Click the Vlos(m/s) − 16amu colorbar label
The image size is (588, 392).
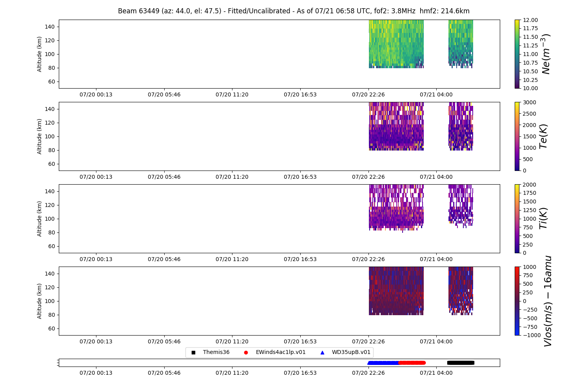pyautogui.click(x=548, y=301)
